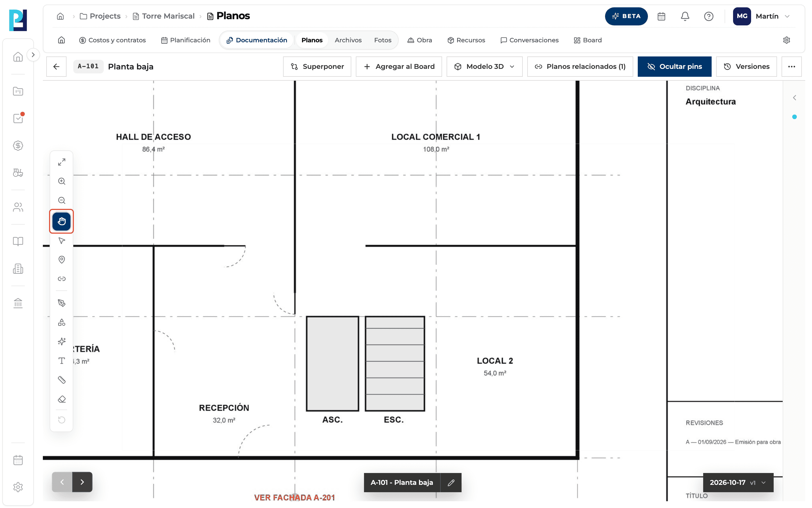The width and height of the screenshot is (812, 508).
Task: Click the Torre Mariscal breadcrumb
Action: point(164,16)
